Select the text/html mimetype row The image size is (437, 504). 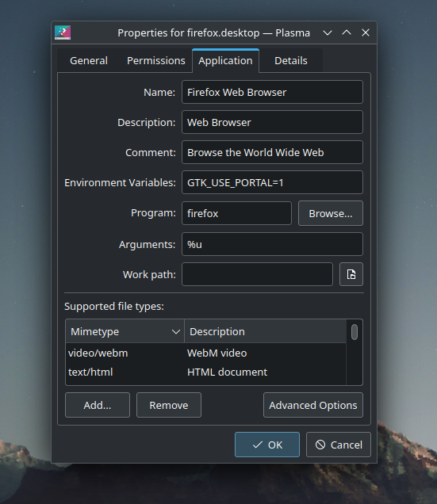coord(206,372)
